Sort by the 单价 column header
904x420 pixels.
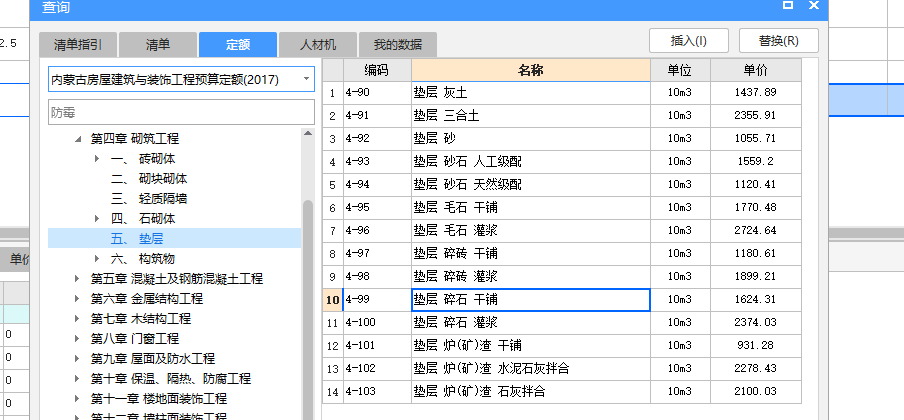point(755,70)
